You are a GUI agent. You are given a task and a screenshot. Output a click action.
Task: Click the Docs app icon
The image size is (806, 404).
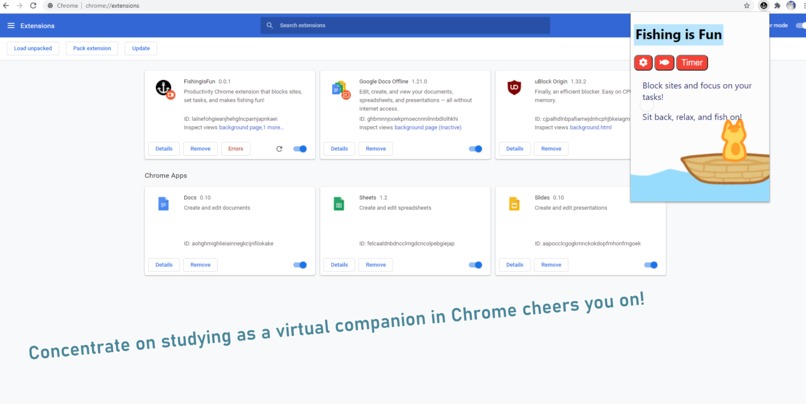[163, 204]
